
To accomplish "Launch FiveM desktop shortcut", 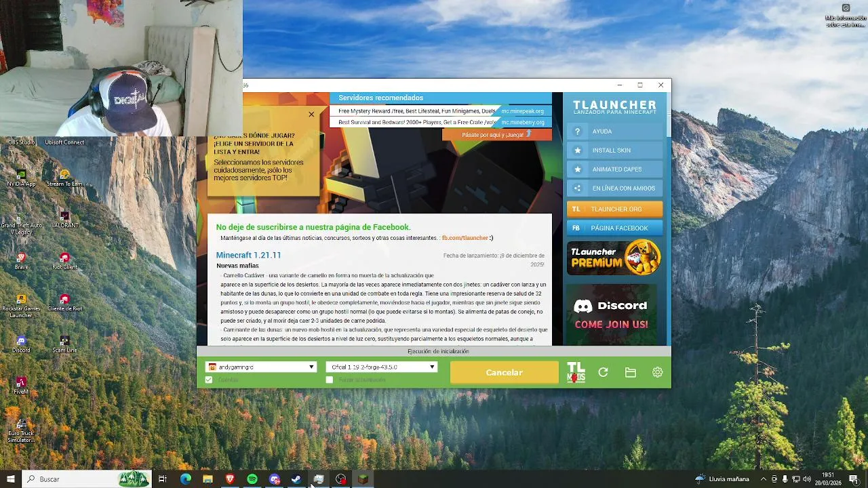I will (x=22, y=386).
